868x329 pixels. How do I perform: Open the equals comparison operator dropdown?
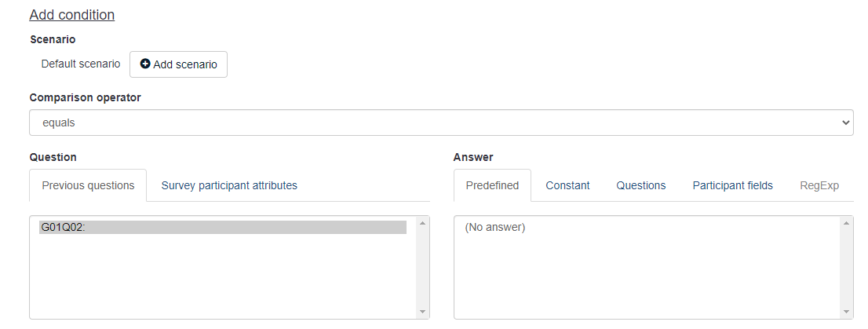[440, 122]
